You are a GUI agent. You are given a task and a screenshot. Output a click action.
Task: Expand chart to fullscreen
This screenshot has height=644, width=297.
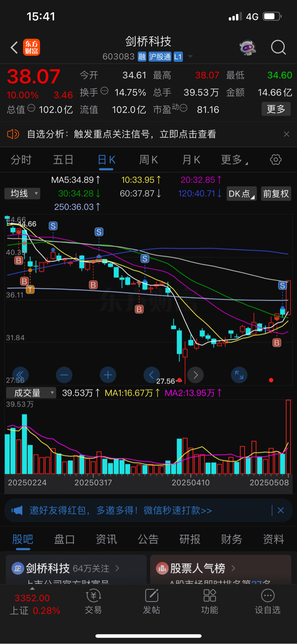pos(239,375)
